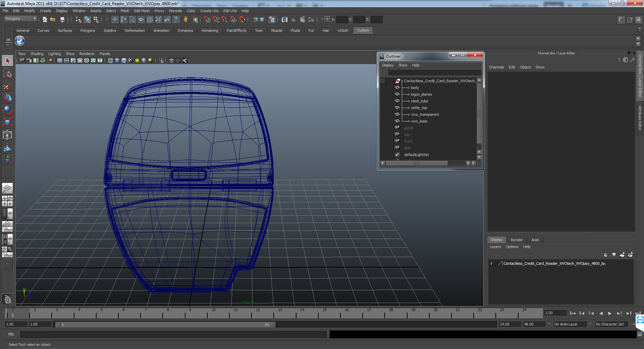Screen dimensions: 644x349
Task: Choose the Paint Selection tool
Action: 7,86
